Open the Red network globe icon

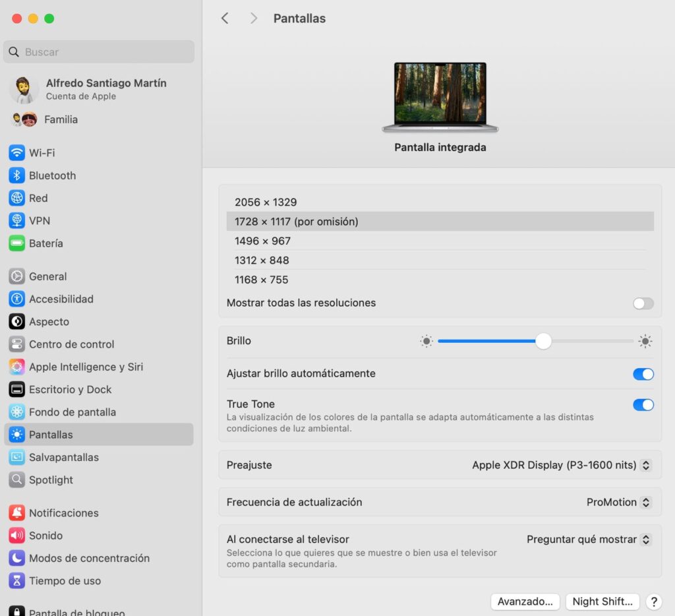[x=16, y=198]
